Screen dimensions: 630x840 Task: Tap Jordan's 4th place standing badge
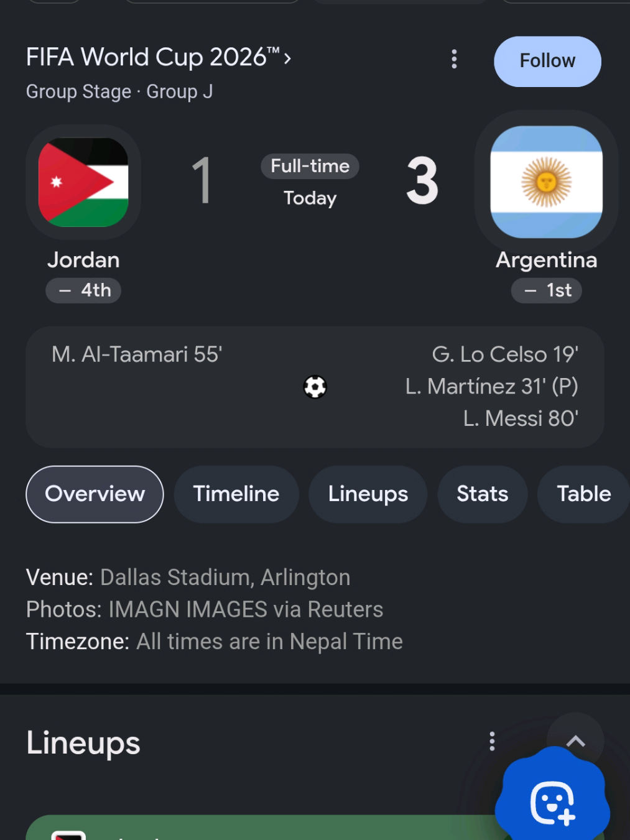[83, 290]
